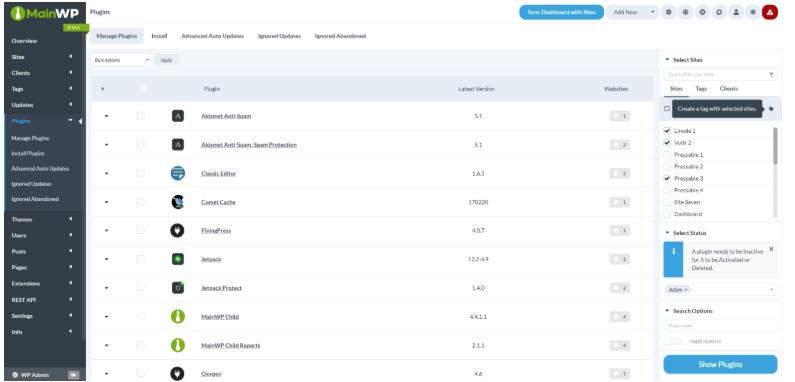Open the Bulk Actions dropdown
The image size is (795, 382).
click(x=122, y=60)
